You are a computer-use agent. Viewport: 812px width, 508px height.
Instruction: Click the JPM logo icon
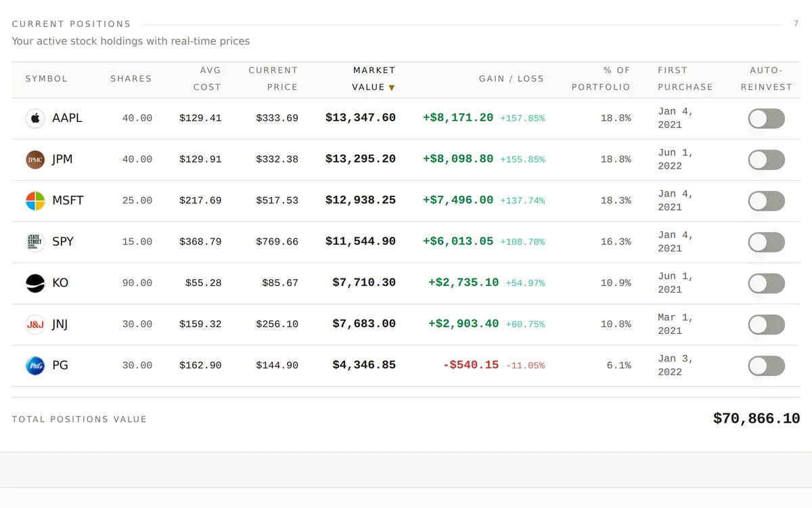point(35,160)
